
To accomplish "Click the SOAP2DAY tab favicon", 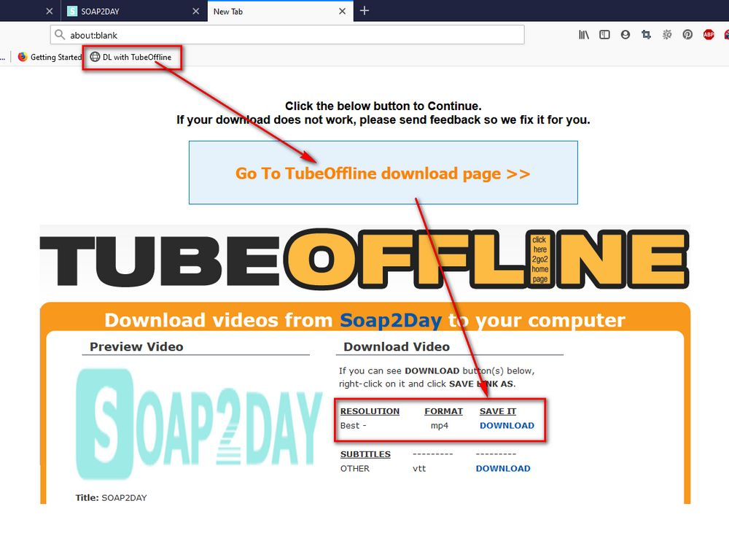I will [72, 11].
